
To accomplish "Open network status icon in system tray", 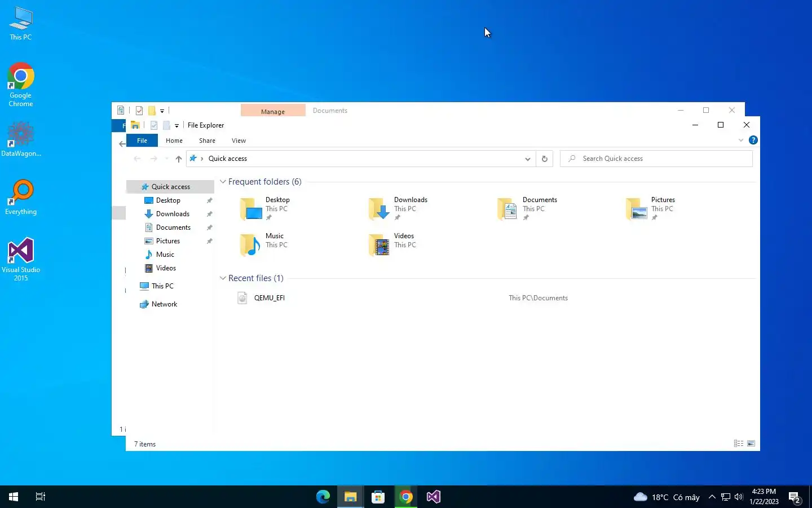I will pyautogui.click(x=726, y=497).
